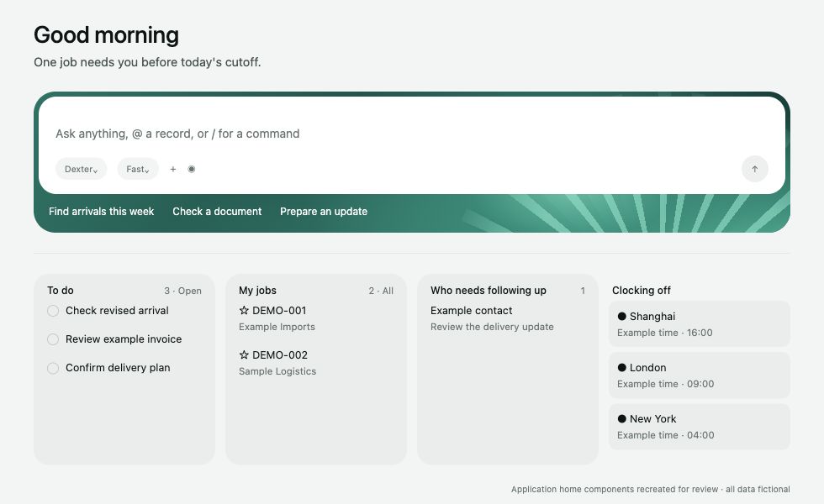The height and width of the screenshot is (504, 824).
Task: Click the black dot beside London
Action: pos(621,368)
